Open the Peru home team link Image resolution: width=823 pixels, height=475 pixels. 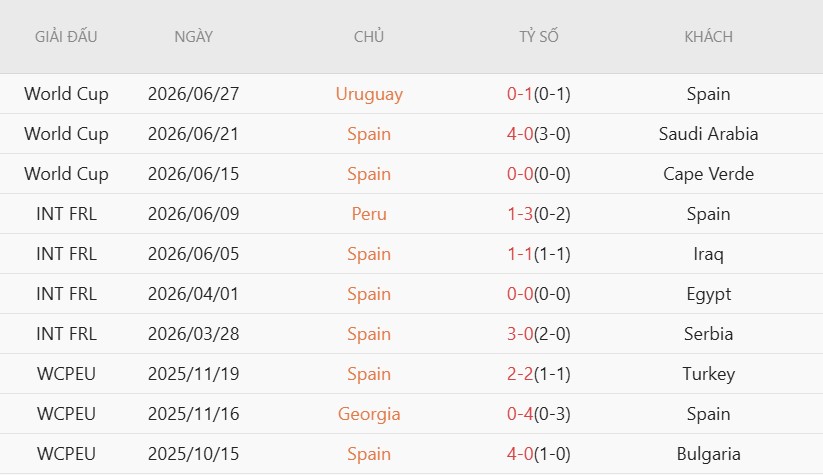coord(369,214)
